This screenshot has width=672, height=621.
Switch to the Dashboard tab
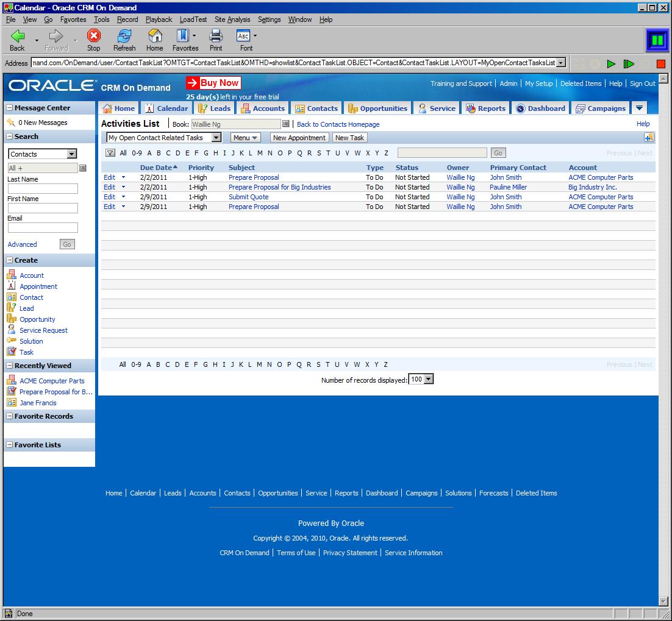541,108
